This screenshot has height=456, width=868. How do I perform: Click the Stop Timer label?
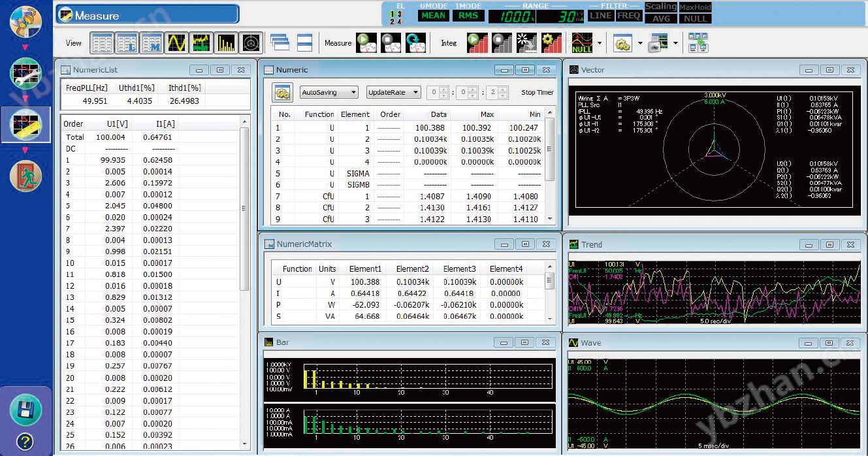(x=537, y=92)
